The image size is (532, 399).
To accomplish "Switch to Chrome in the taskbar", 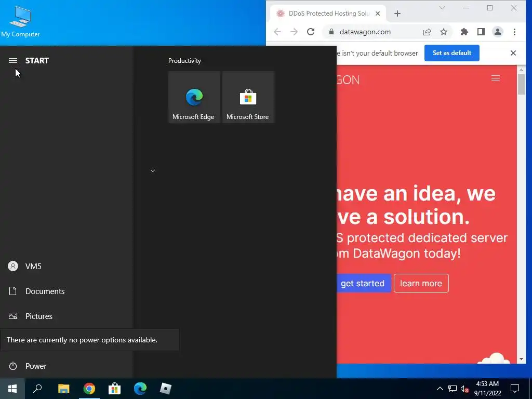I will tap(89, 389).
